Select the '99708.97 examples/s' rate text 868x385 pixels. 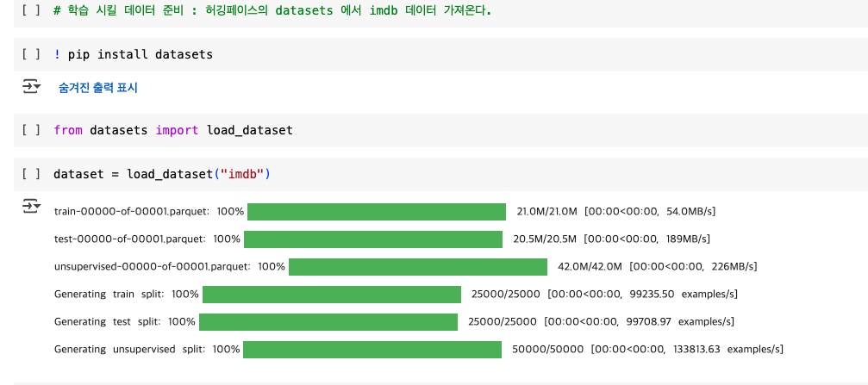tap(680, 322)
